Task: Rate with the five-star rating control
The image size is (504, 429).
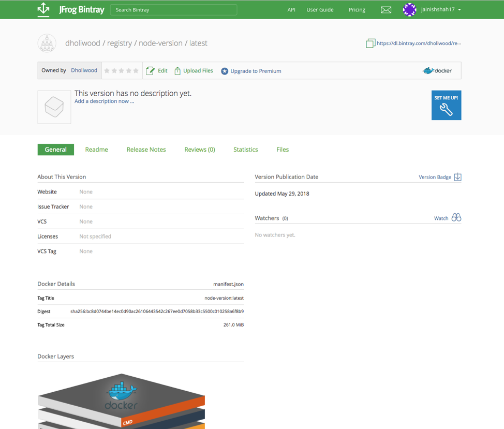Action: click(x=122, y=71)
